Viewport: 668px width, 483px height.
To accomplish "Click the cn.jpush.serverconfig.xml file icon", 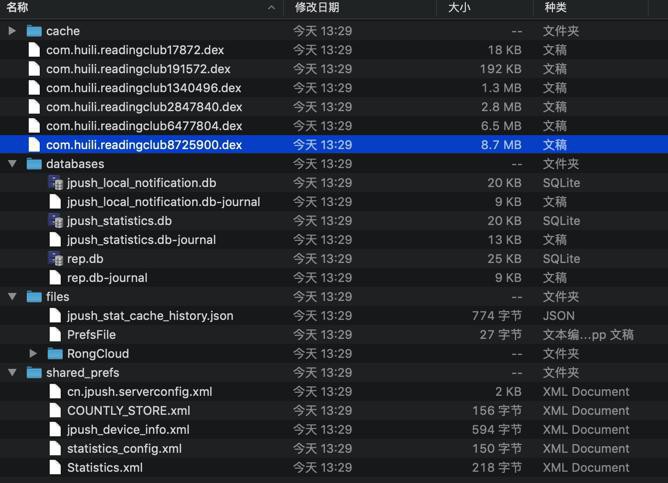I will point(55,391).
